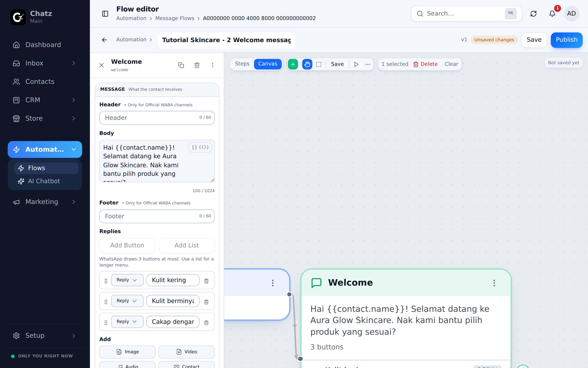Delete the selected node
Screen dimensions: 588x368
pyautogui.click(x=425, y=64)
